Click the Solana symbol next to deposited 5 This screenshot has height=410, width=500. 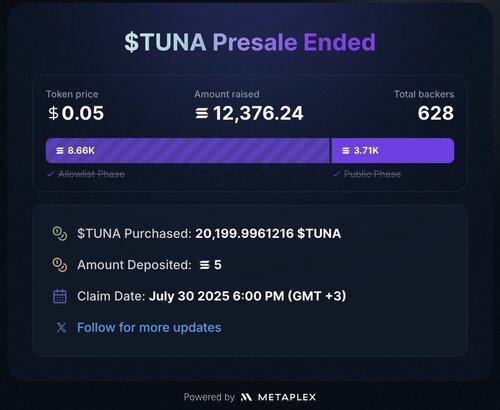coord(204,265)
